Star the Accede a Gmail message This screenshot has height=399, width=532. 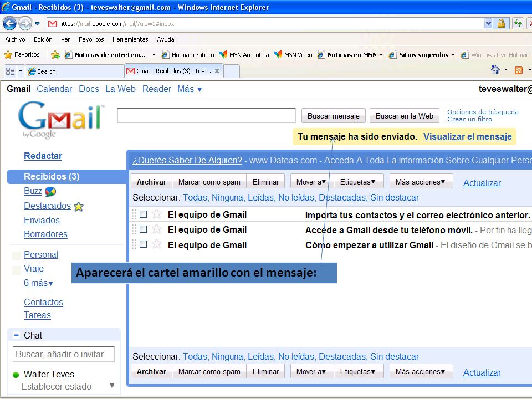pos(156,229)
